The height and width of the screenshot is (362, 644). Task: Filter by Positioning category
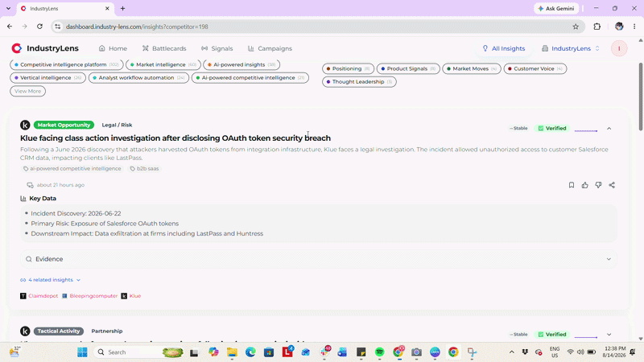coord(348,68)
